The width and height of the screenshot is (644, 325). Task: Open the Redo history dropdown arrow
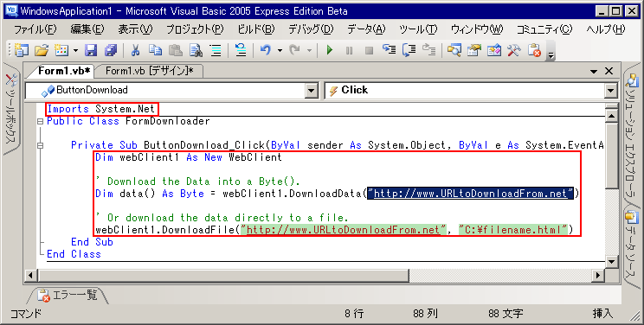(309, 50)
